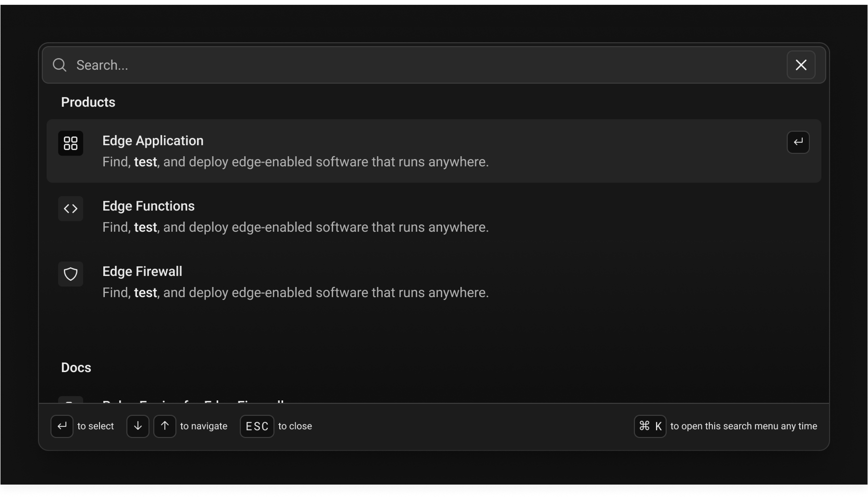This screenshot has height=499, width=868.
Task: Click the up arrow navigate key
Action: coord(165,426)
